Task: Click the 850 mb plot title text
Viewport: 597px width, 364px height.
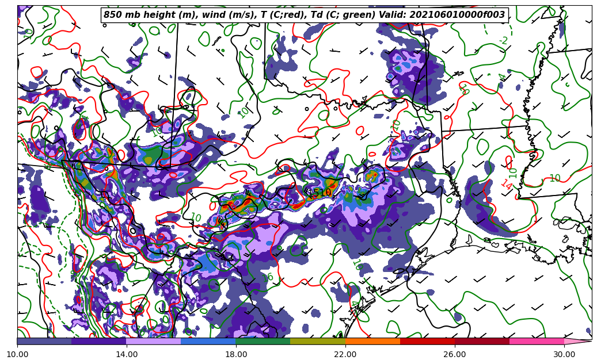Action: click(x=304, y=15)
